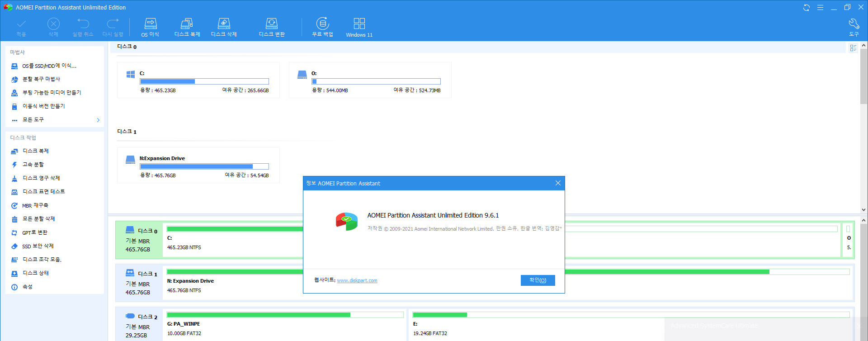This screenshot has width=868, height=341.
Task: Click the 적용 checkmark icon
Action: click(x=21, y=27)
